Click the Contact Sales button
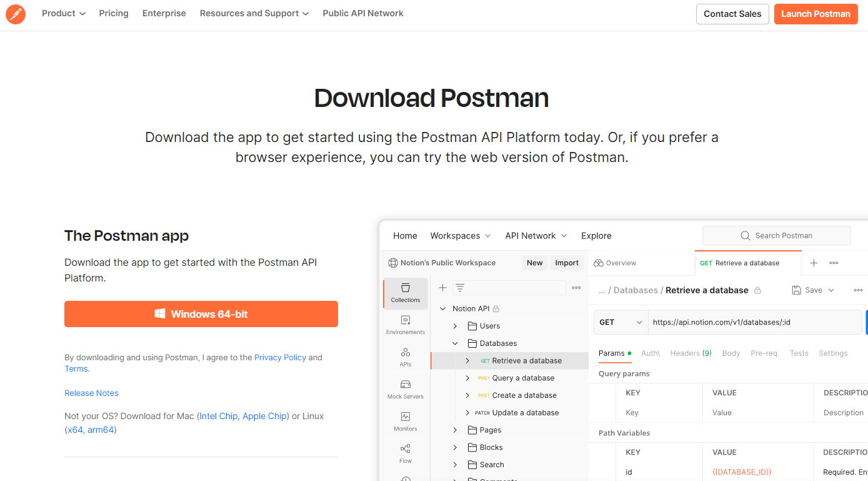The width and height of the screenshot is (868, 481). pos(732,14)
